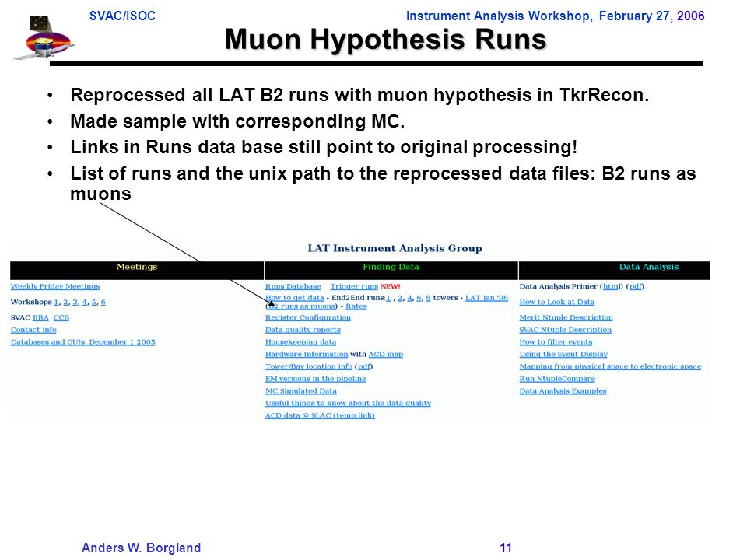
Task: Open Using the Event Display link
Action: pos(563,355)
